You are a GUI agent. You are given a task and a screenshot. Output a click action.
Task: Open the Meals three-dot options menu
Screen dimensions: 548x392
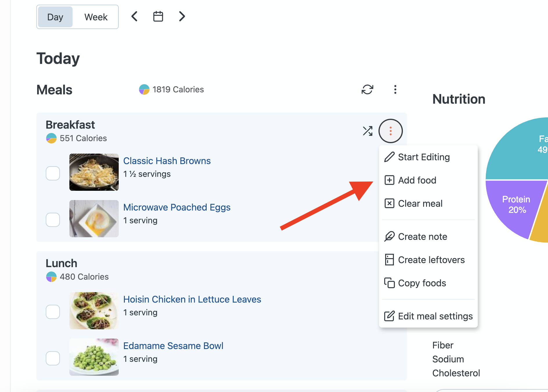click(395, 89)
